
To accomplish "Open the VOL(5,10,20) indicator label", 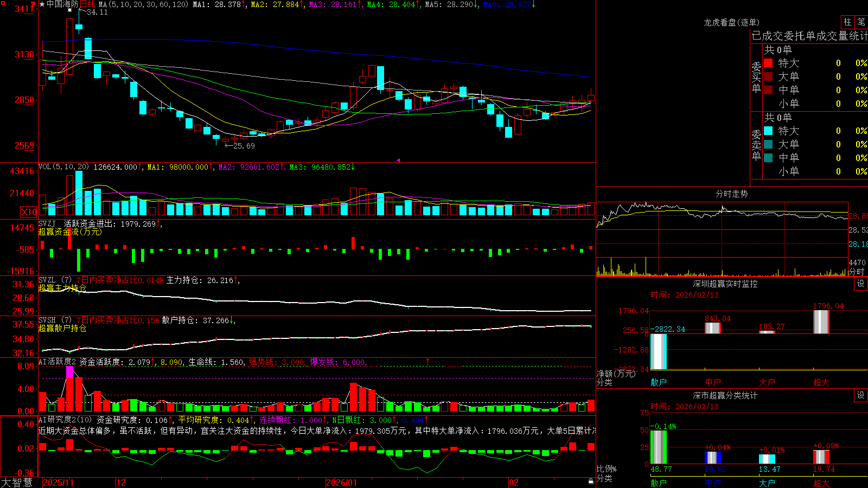I will click(x=63, y=167).
